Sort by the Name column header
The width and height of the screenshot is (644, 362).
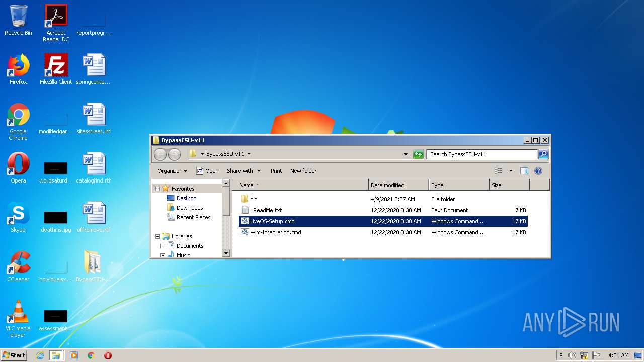point(301,185)
